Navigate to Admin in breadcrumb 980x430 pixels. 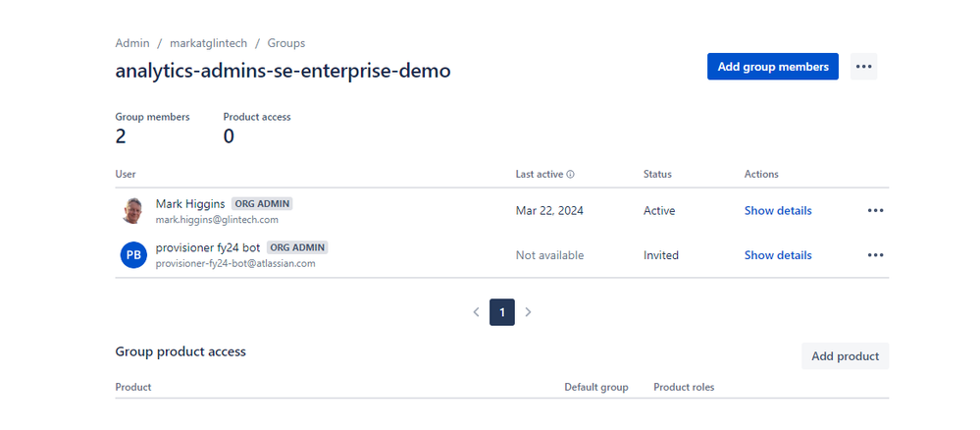pyautogui.click(x=132, y=43)
